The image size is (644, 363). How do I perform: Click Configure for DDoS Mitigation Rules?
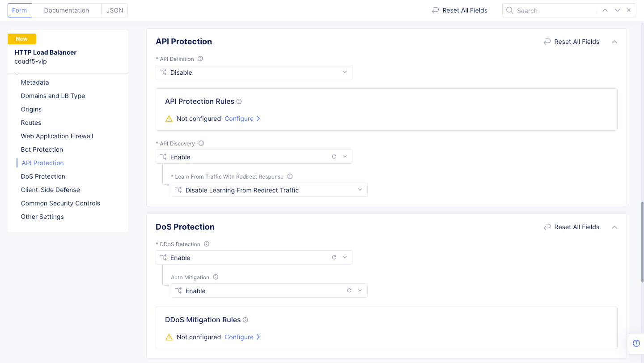239,337
